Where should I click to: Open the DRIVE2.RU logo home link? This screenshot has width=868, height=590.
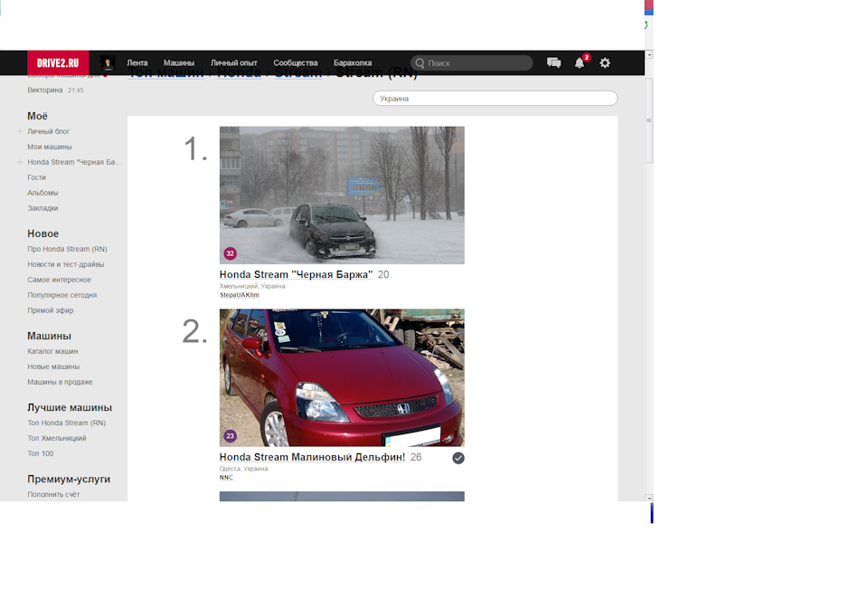[x=58, y=62]
